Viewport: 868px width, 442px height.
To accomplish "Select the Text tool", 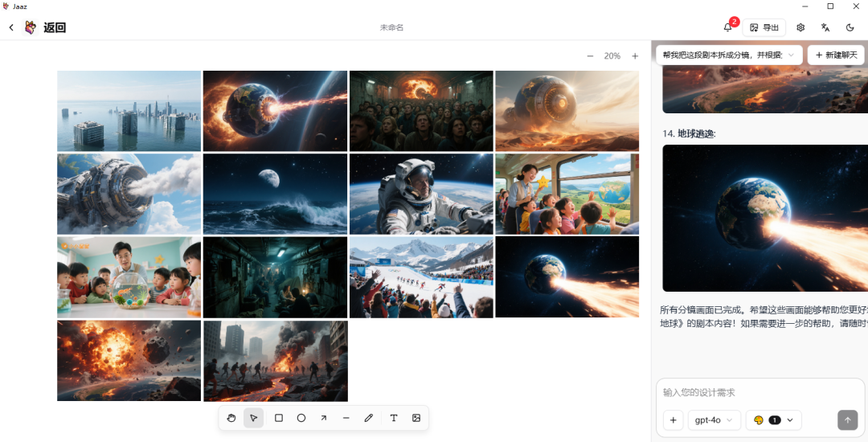I will (x=394, y=418).
